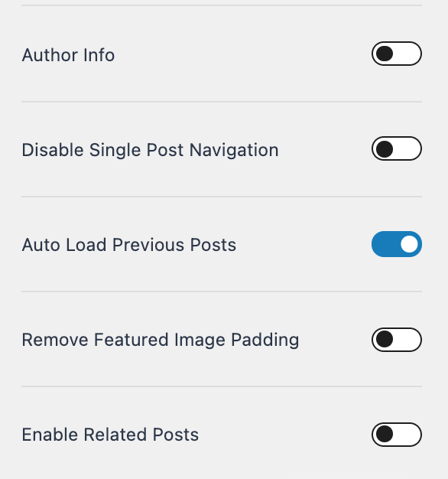Click white track of Featured Image Padding switch
The width and height of the screenshot is (448, 479).
(407, 340)
